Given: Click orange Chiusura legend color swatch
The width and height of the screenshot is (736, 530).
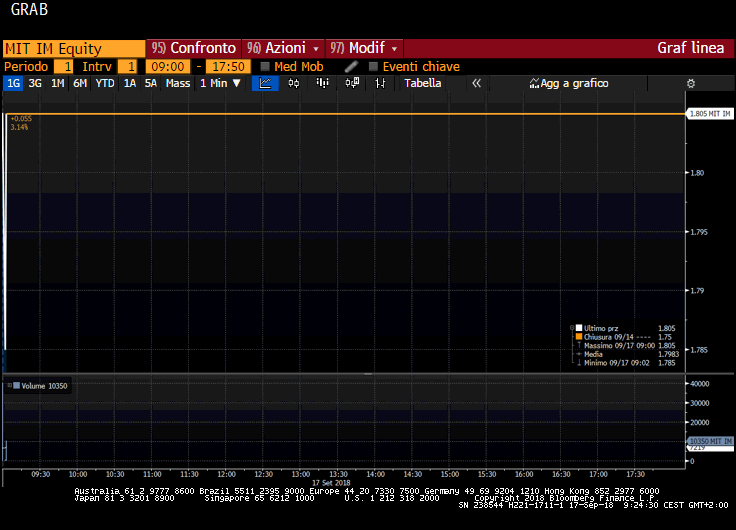Looking at the screenshot, I should click(578, 337).
